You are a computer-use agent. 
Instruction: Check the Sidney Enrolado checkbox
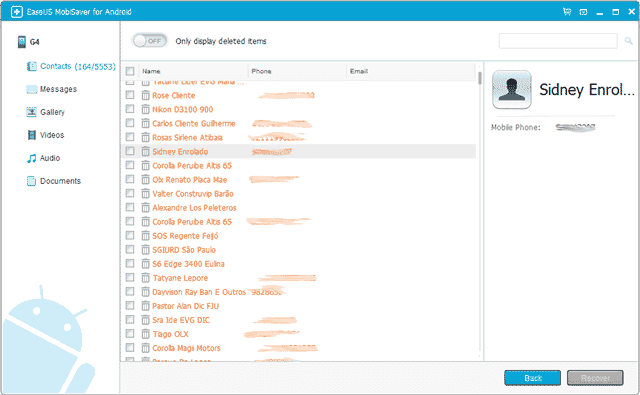coord(130,151)
